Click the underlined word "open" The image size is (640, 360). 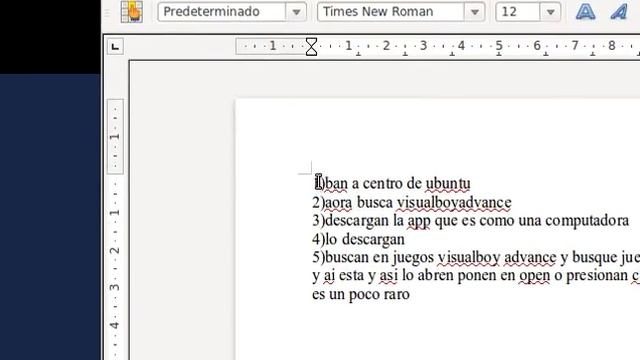coord(534,276)
